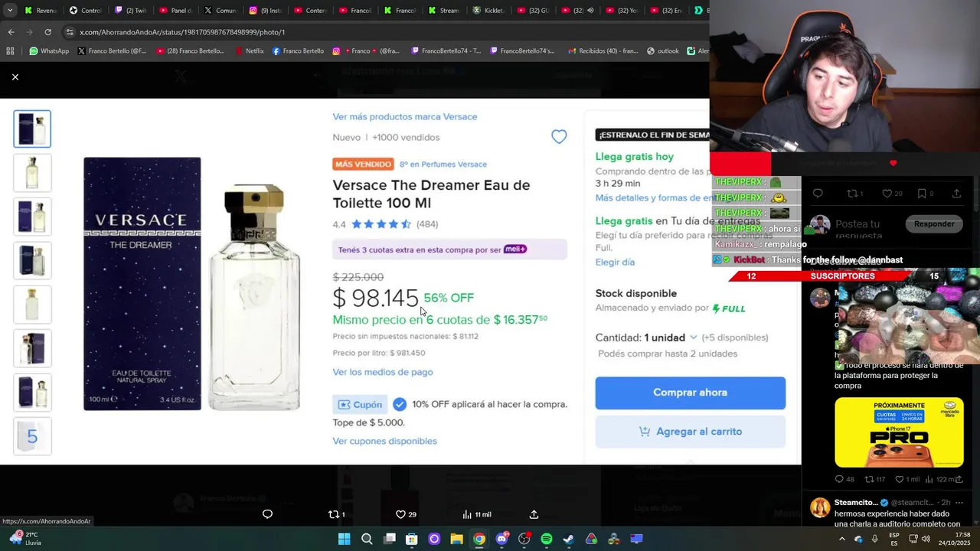Open the outlook bookmark

663,51
